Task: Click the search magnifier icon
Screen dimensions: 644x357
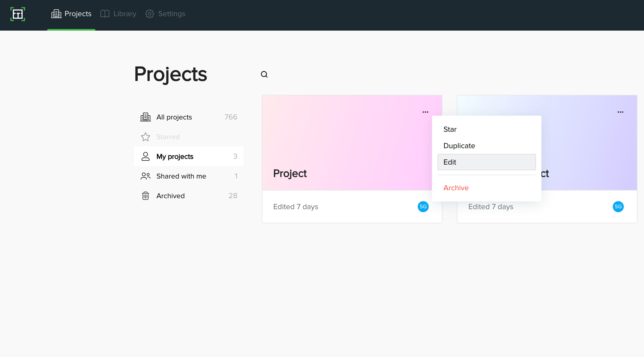Action: click(264, 74)
